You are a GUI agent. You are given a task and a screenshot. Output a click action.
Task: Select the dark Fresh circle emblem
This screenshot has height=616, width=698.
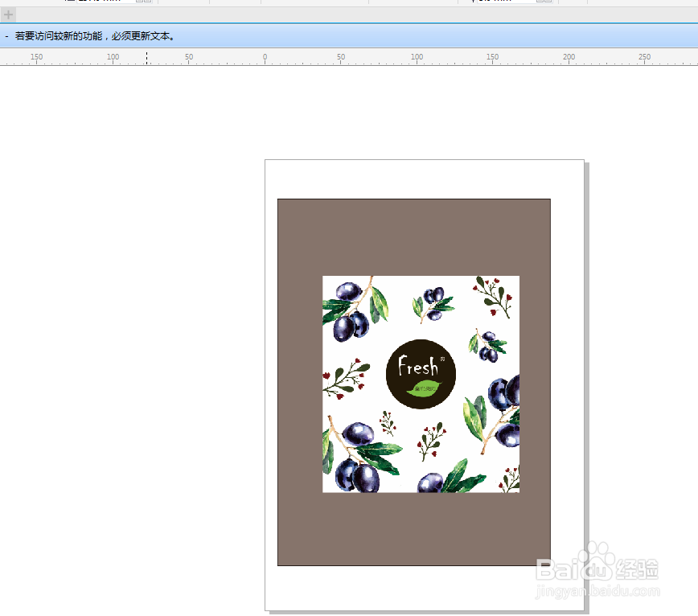[421, 375]
